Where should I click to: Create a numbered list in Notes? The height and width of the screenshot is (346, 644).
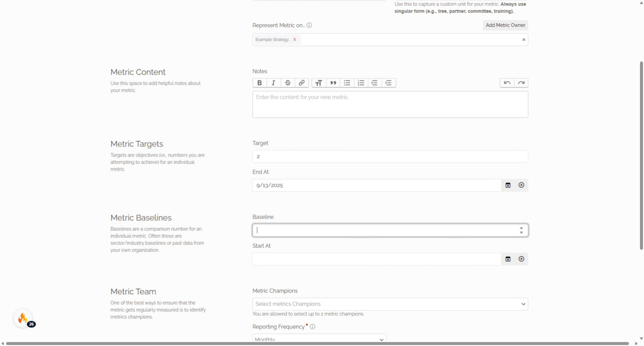pyautogui.click(x=361, y=83)
